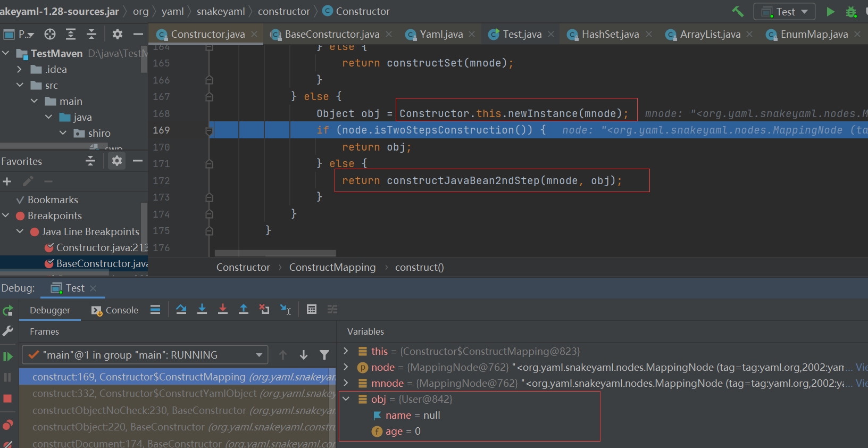Viewport: 868px width, 448px height.
Task: Select the Constructor.java:213 breakpoint entry
Action: (x=96, y=247)
